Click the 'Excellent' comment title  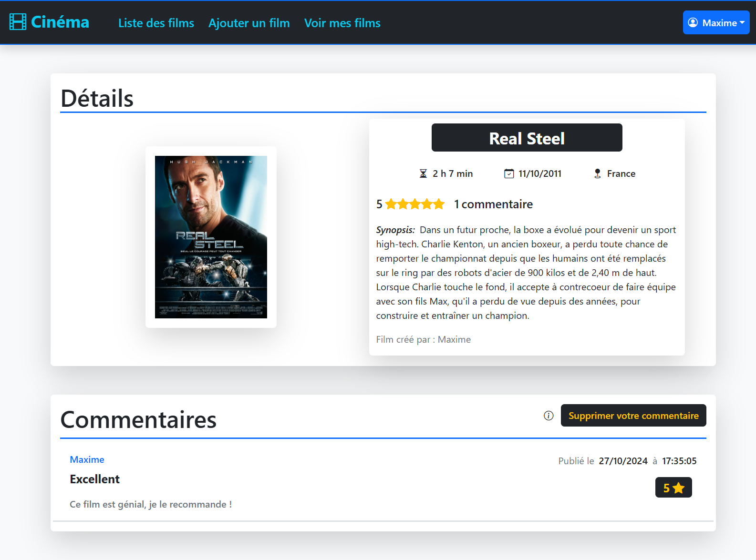coord(94,479)
